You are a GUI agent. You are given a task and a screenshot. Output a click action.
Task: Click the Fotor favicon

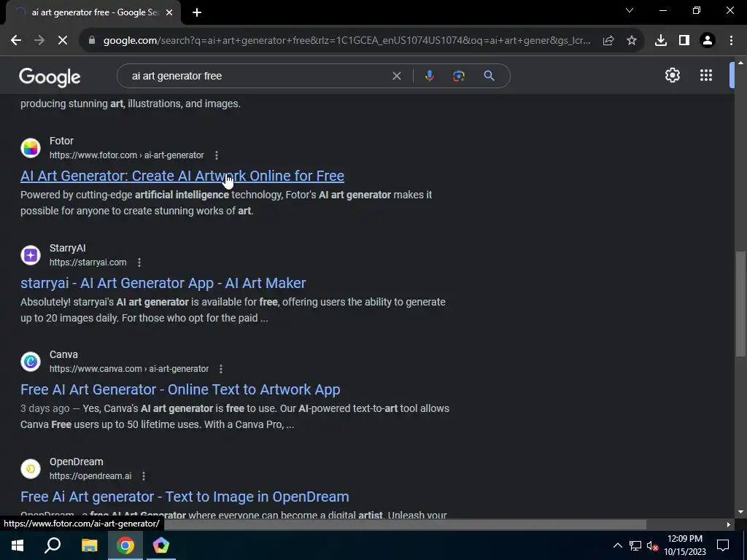click(31, 147)
